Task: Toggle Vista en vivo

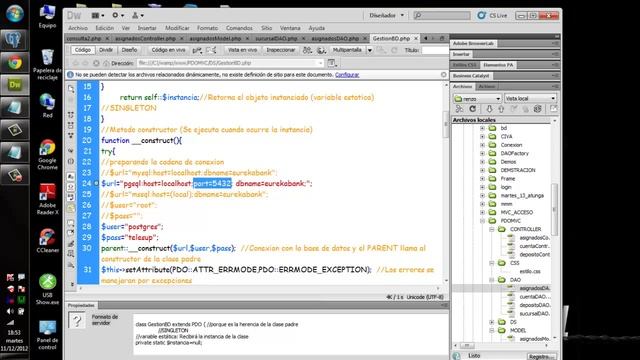Action: (242, 50)
